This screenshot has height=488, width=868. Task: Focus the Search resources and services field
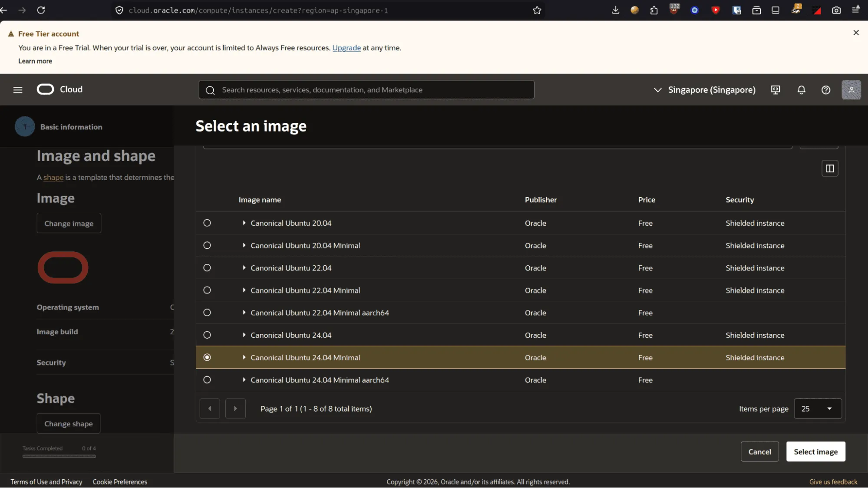tap(366, 90)
